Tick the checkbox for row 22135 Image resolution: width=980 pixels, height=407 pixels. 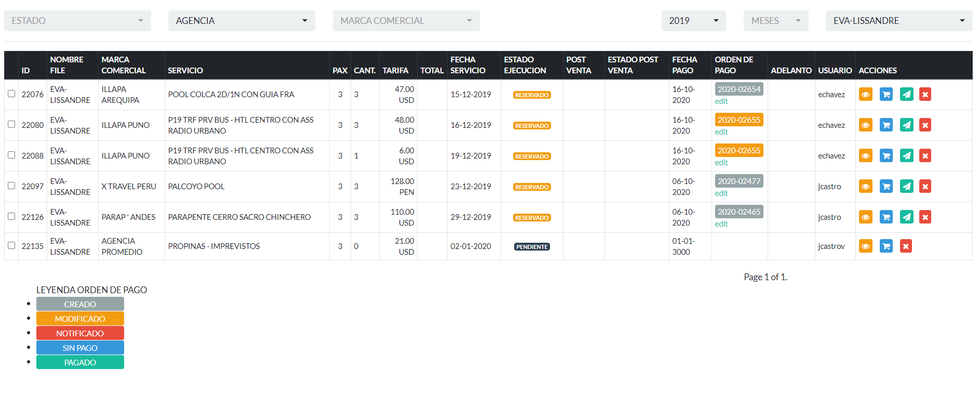(11, 246)
